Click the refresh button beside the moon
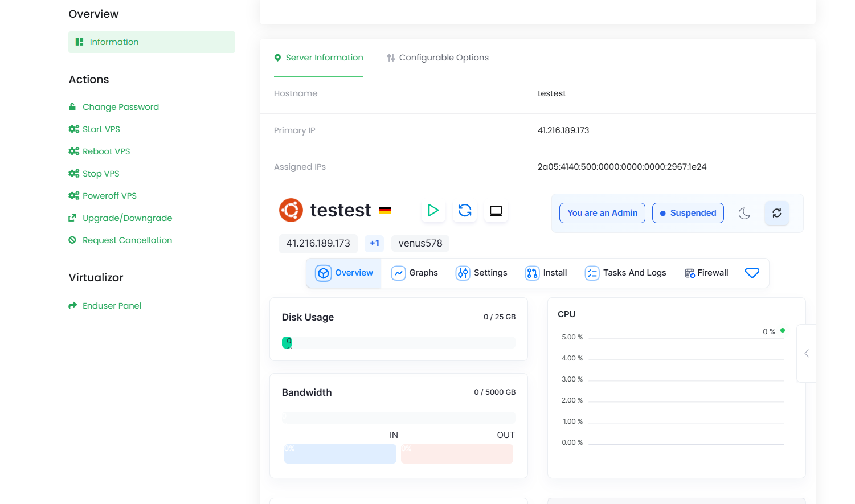Viewport: 855px width, 504px height. coord(776,213)
